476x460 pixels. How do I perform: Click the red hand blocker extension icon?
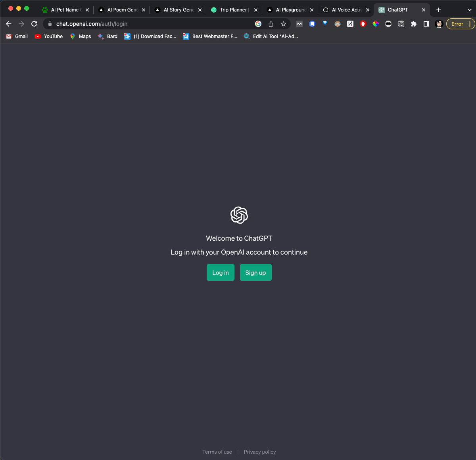pos(363,24)
